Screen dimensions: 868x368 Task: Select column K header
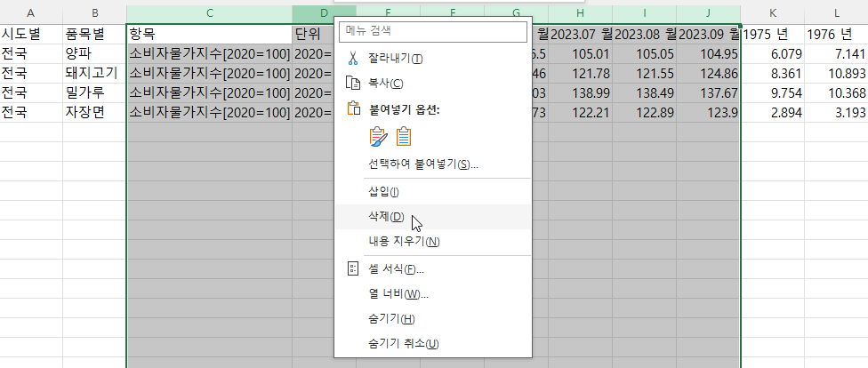pyautogui.click(x=772, y=14)
